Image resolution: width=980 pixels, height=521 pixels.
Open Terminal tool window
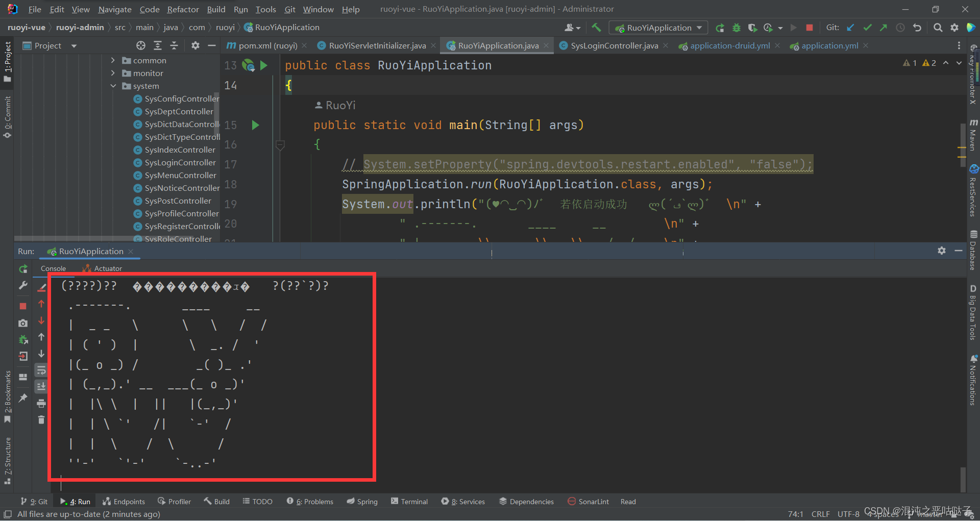(409, 502)
